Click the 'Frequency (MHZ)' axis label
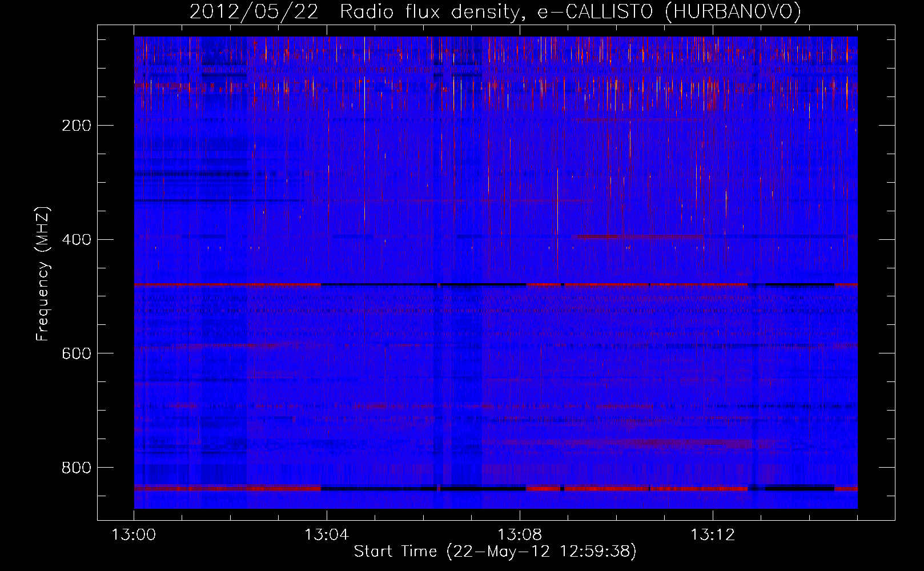This screenshot has width=924, height=571. [x=43, y=274]
